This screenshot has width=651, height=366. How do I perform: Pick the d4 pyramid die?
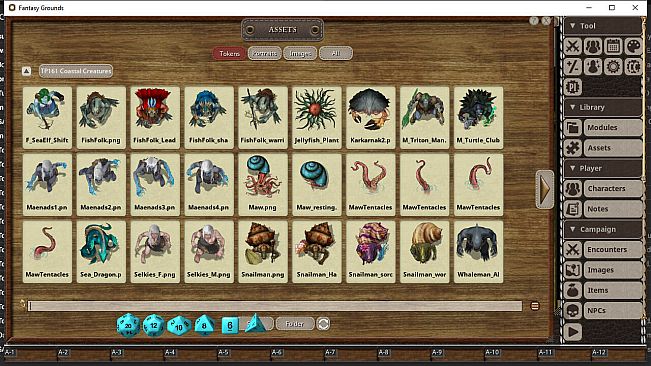[255, 324]
